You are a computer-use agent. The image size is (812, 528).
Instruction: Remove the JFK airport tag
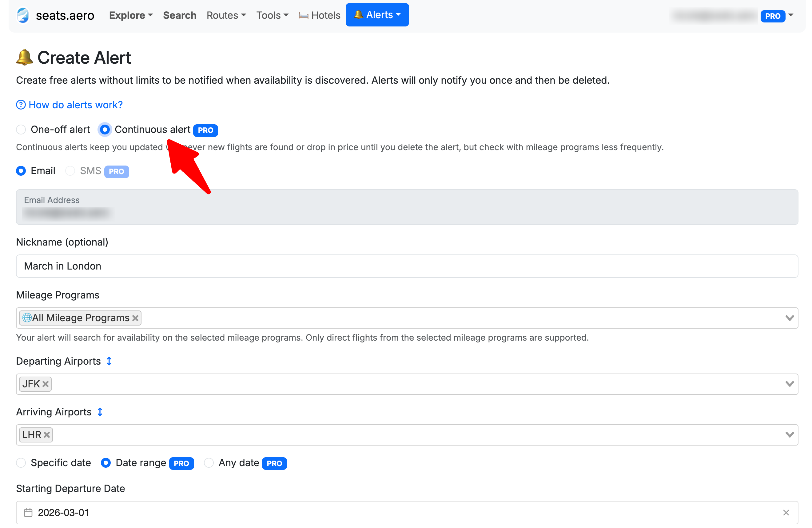pos(46,384)
